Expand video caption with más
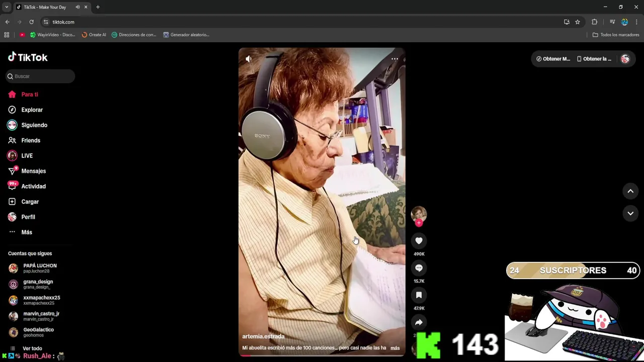The height and width of the screenshot is (362, 644). point(395,348)
